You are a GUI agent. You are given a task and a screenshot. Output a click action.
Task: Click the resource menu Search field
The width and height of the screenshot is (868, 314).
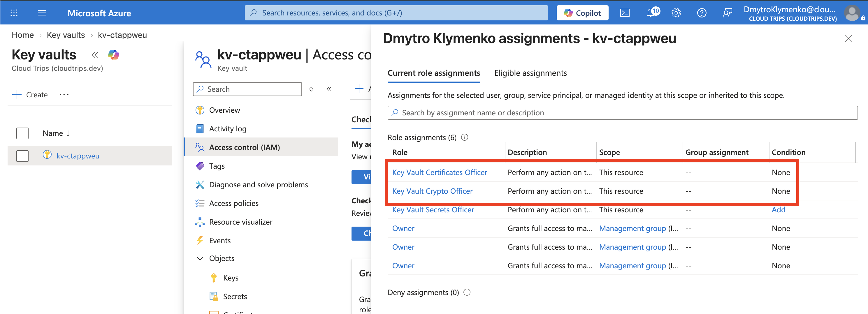tap(247, 89)
